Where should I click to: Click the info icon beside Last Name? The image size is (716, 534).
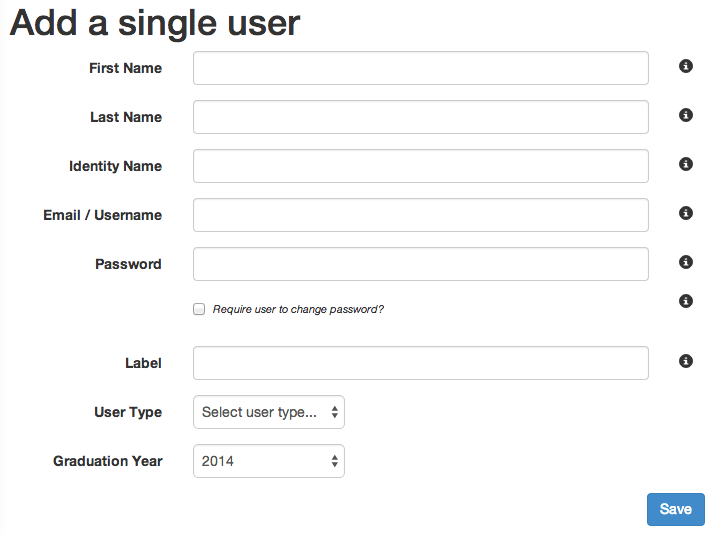[x=685, y=115]
